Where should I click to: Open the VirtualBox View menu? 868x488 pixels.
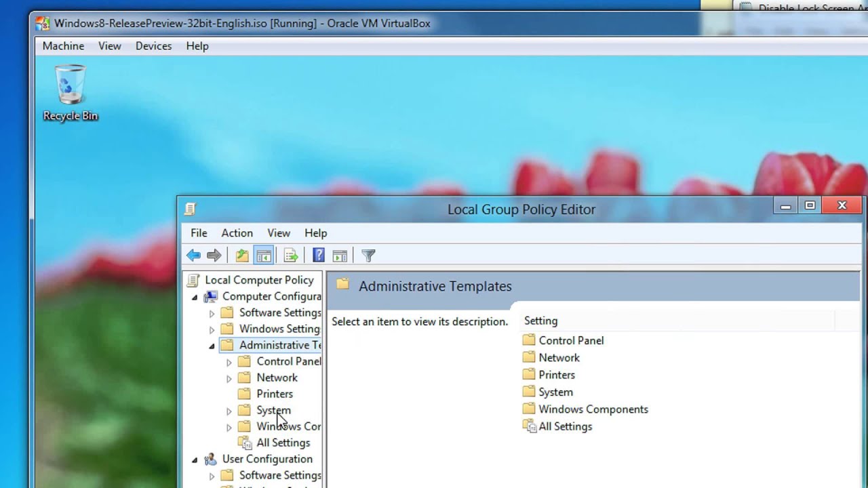tap(109, 46)
